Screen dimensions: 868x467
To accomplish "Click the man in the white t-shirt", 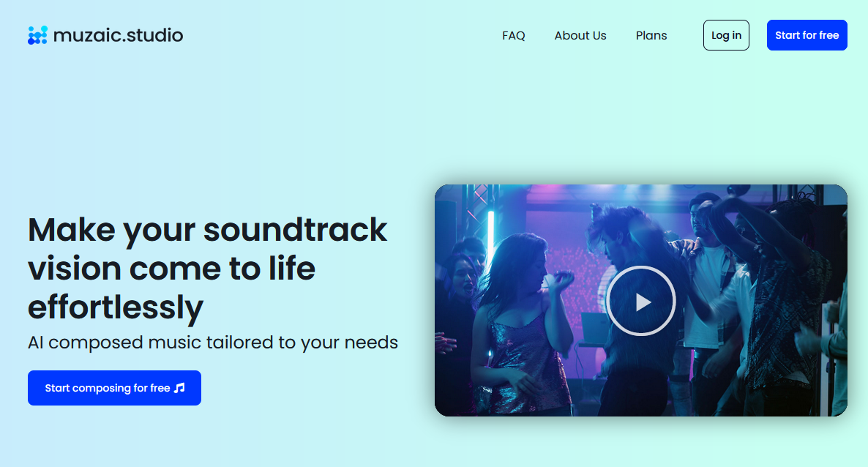I will click(x=706, y=277).
